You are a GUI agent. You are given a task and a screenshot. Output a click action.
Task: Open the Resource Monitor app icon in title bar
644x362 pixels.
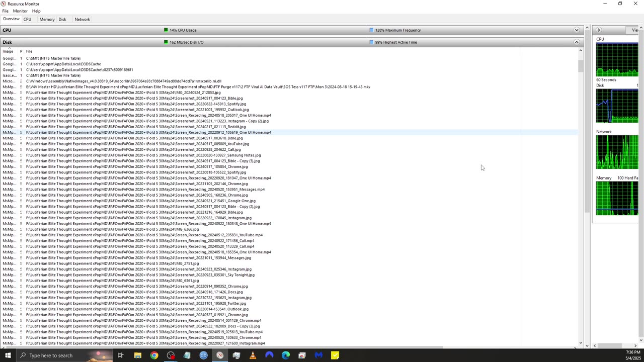(4, 4)
